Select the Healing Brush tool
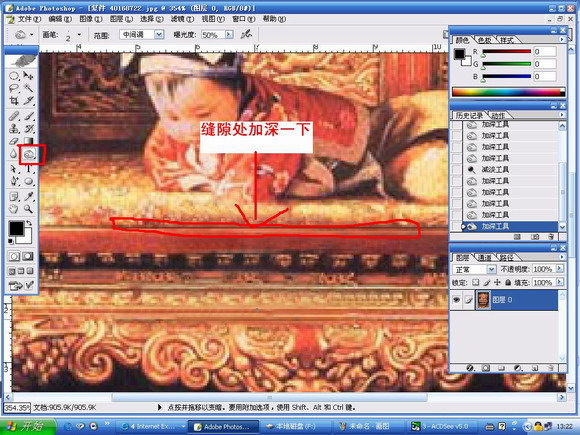This screenshot has height=435, width=580. (14, 116)
